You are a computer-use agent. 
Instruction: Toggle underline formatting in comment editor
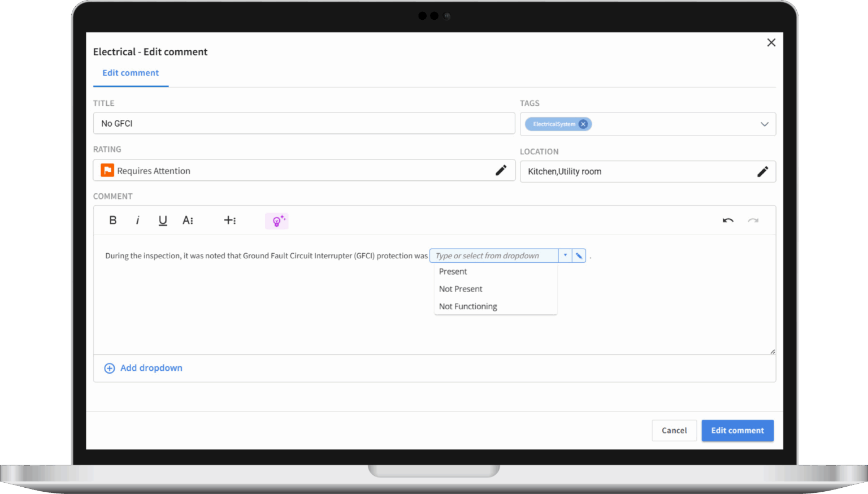[x=163, y=220]
